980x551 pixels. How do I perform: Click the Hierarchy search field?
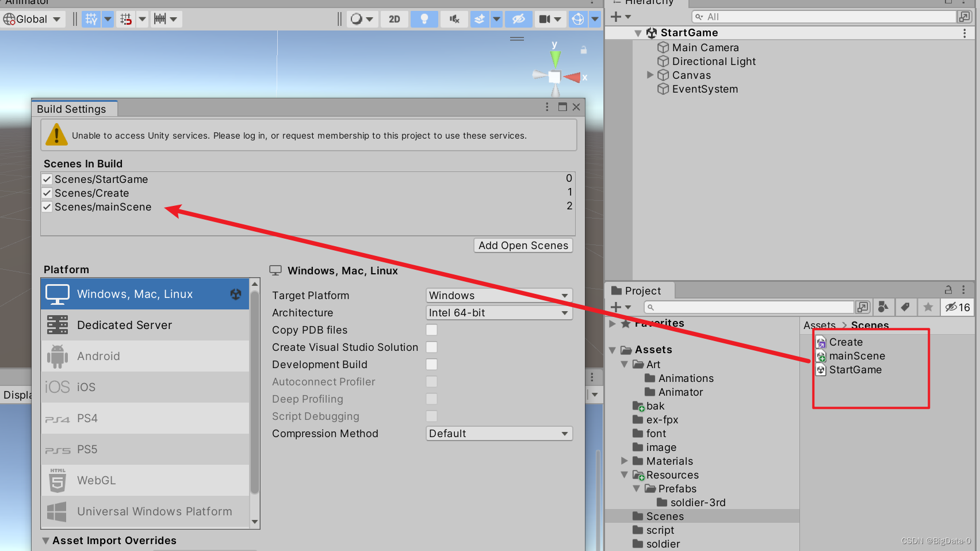pos(824,17)
